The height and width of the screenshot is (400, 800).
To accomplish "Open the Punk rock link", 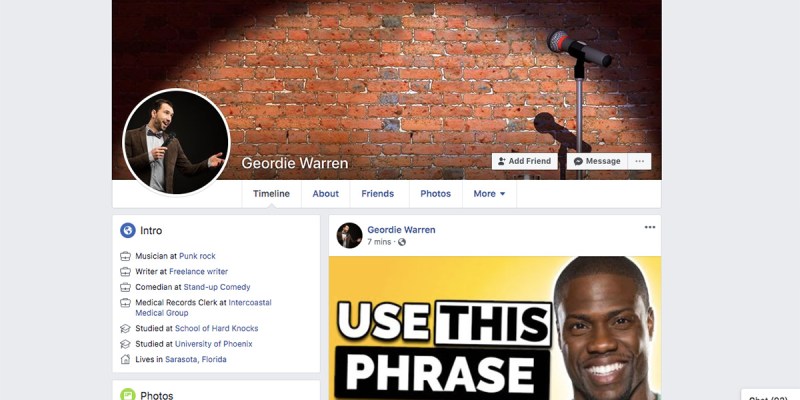I will click(x=197, y=256).
